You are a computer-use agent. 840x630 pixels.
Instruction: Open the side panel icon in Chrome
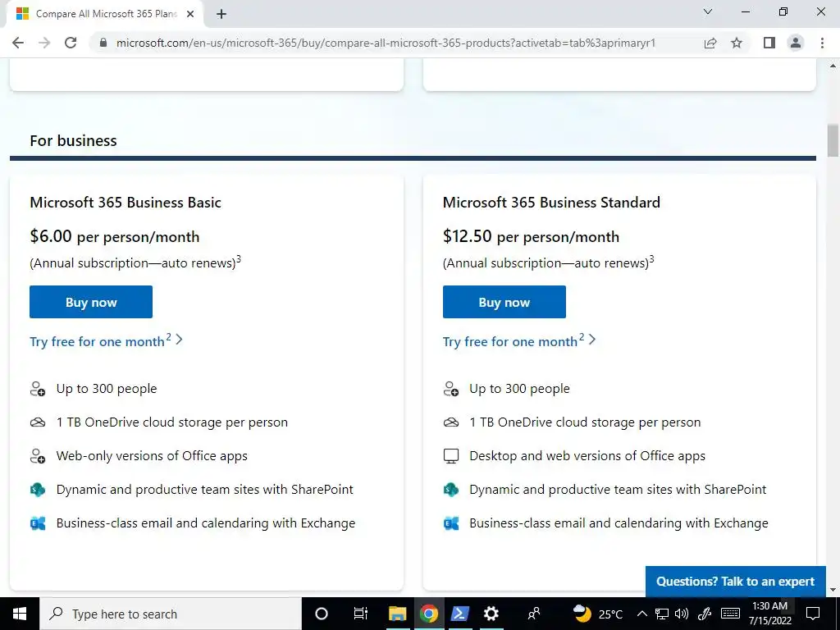[x=769, y=43]
